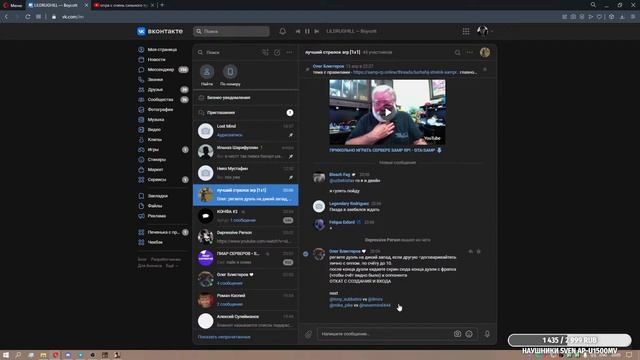This screenshot has height=360, width=640.
Task: Open the КОНФА #2 conversation
Action: 246,216
